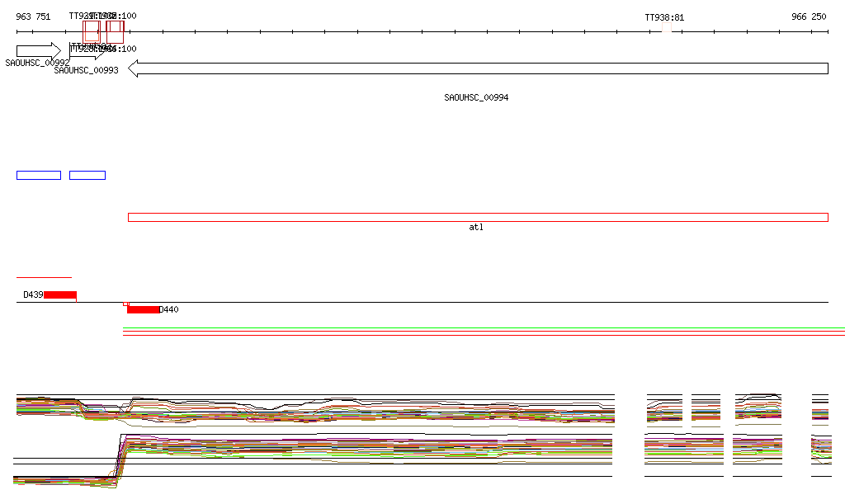Image resolution: width=845 pixels, height=504 pixels.
Task: Click the red D439 segment block
Action: (59, 294)
